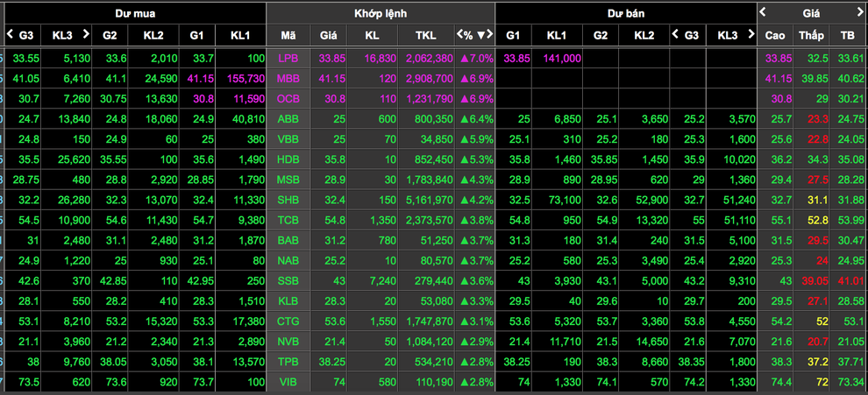Click left arrow before the % column header
Screen dimensions: 868x395
[459, 35]
